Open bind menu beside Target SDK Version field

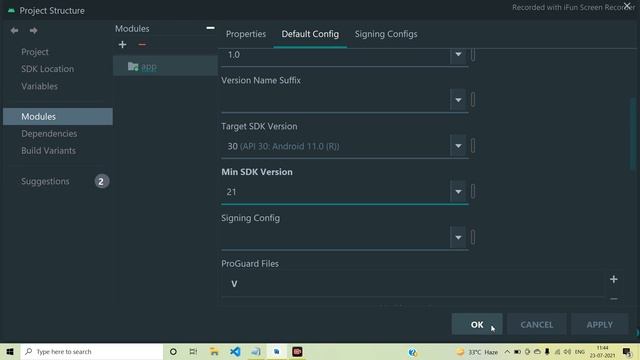click(473, 146)
